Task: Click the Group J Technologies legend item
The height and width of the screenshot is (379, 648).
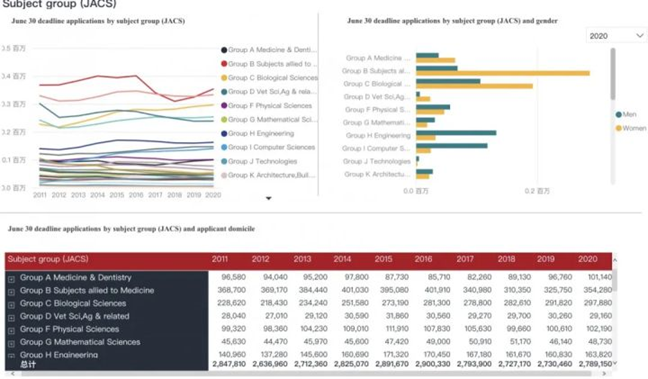Action: 259,161
